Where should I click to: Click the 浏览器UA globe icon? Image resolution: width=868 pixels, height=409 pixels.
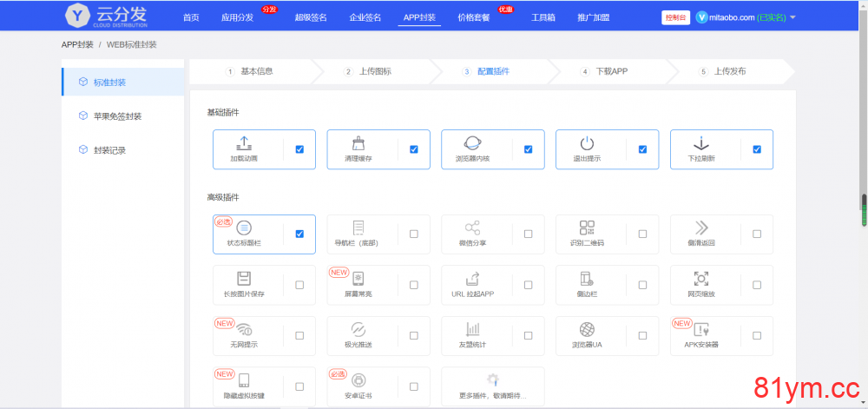(x=588, y=330)
